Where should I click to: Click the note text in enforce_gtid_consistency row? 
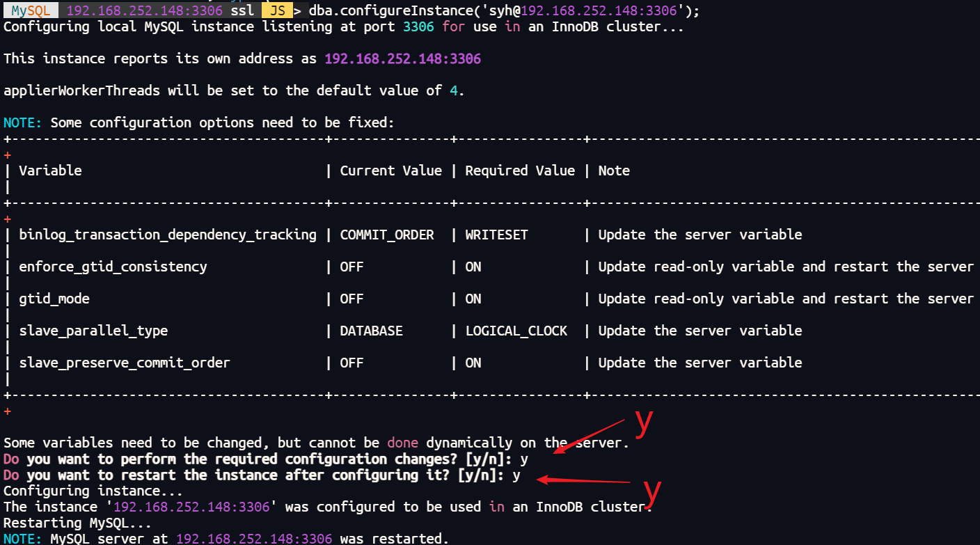tap(786, 267)
